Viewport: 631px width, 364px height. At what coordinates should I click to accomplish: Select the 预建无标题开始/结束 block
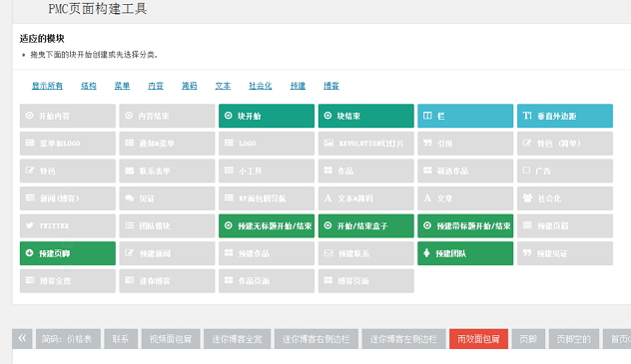(x=267, y=225)
